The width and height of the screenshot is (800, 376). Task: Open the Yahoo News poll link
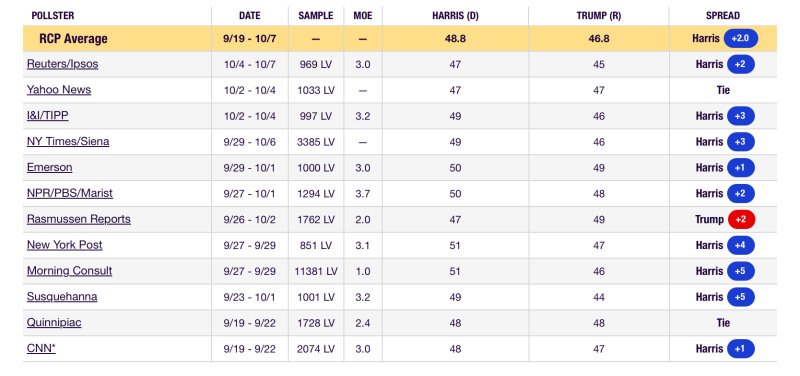click(59, 90)
